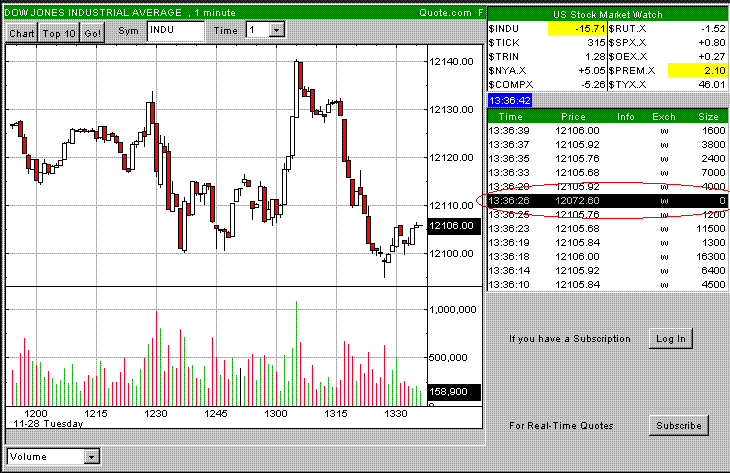The height and width of the screenshot is (473, 730).
Task: Select the $RUT.X symbol
Action: (627, 29)
